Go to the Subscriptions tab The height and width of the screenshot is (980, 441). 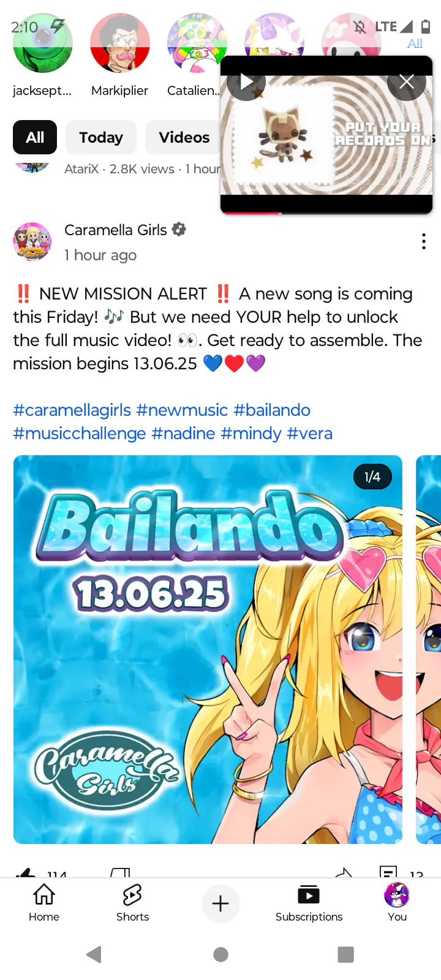(x=309, y=903)
